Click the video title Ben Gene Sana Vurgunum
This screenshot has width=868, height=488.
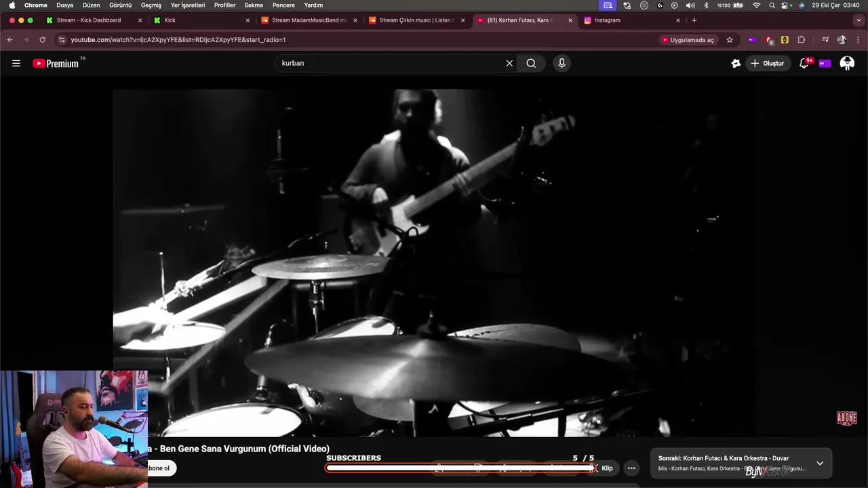click(x=245, y=449)
